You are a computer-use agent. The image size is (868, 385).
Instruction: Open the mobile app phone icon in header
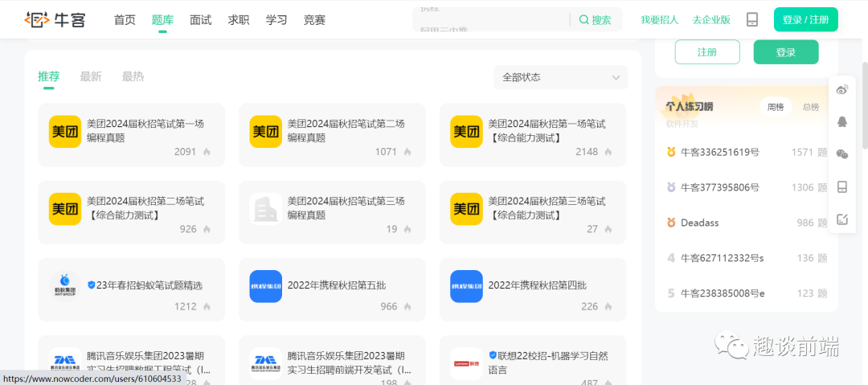(751, 20)
